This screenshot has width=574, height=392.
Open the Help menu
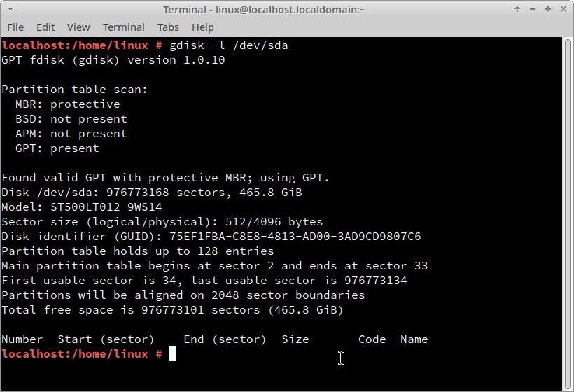click(x=203, y=27)
